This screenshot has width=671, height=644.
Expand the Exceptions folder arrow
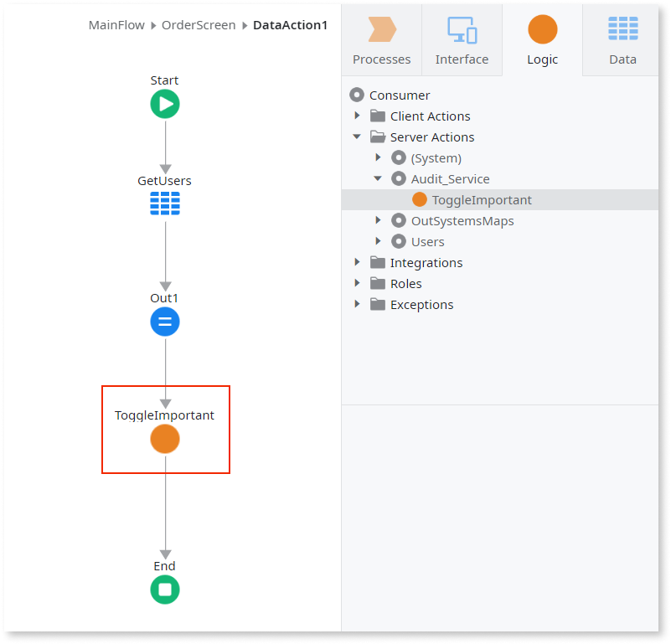click(x=358, y=304)
